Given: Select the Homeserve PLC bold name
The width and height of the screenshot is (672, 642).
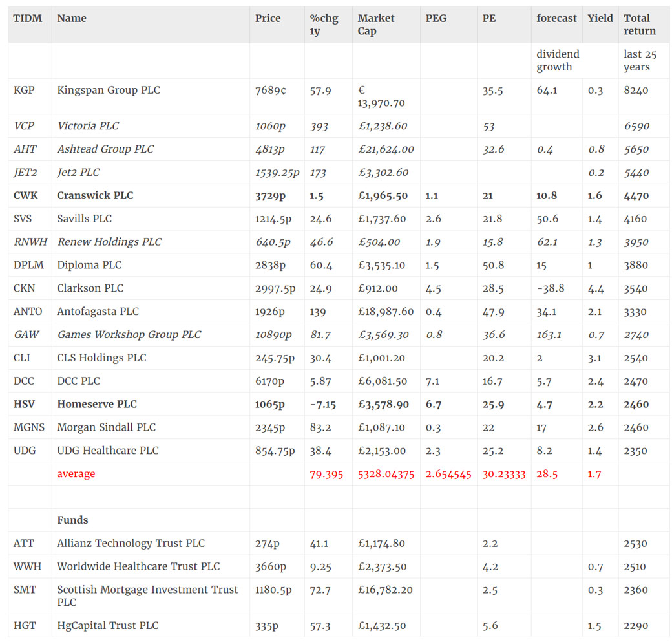Looking at the screenshot, I should pos(97,405).
